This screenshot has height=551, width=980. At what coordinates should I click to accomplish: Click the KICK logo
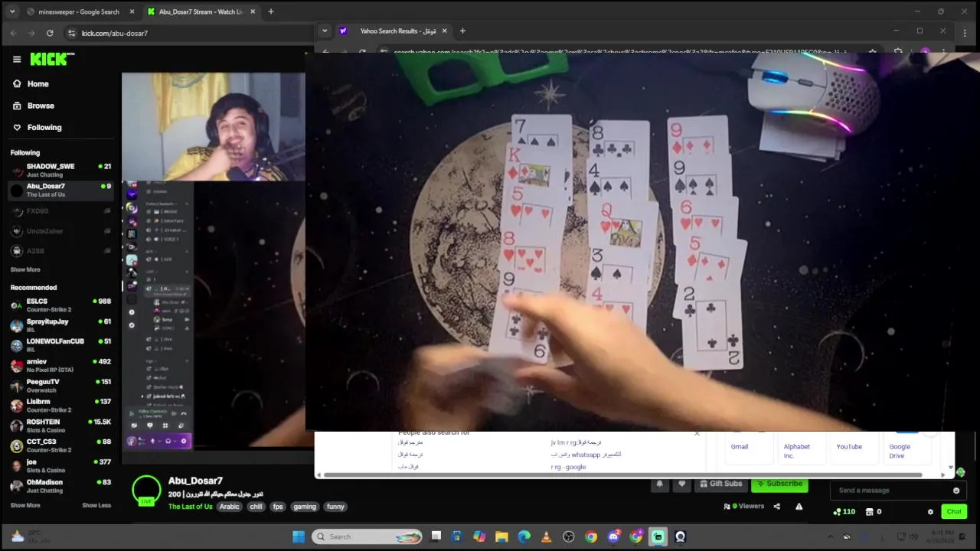52,59
